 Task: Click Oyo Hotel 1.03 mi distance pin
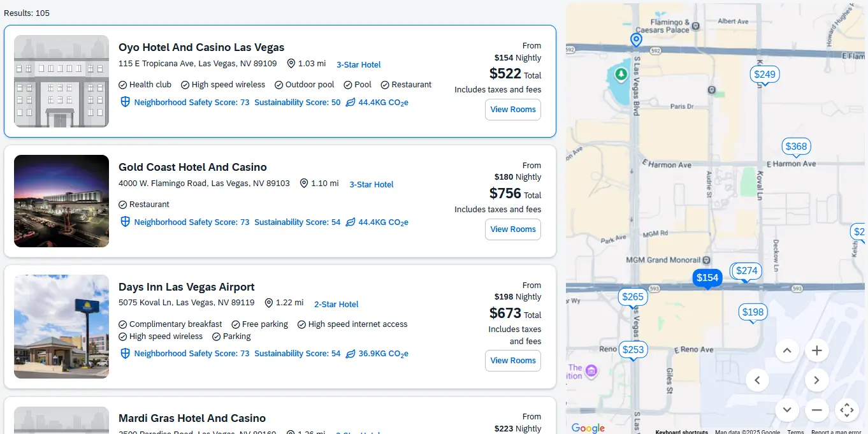pos(291,64)
